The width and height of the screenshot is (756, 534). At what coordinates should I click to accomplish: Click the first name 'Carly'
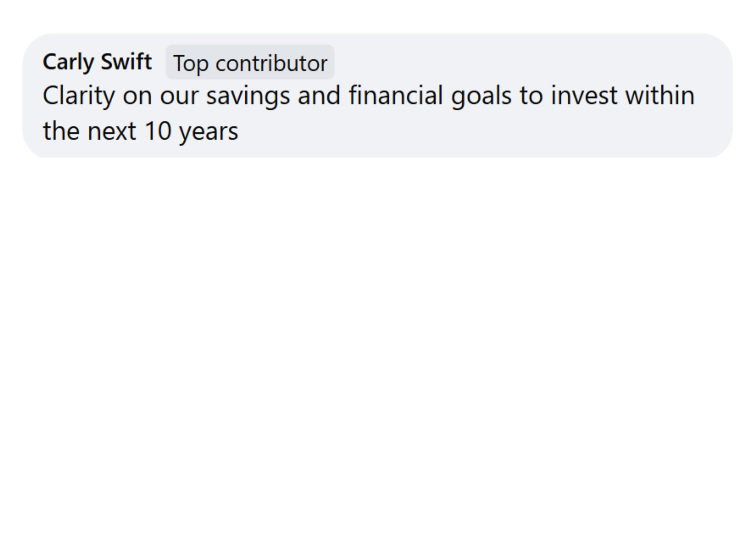[68, 62]
